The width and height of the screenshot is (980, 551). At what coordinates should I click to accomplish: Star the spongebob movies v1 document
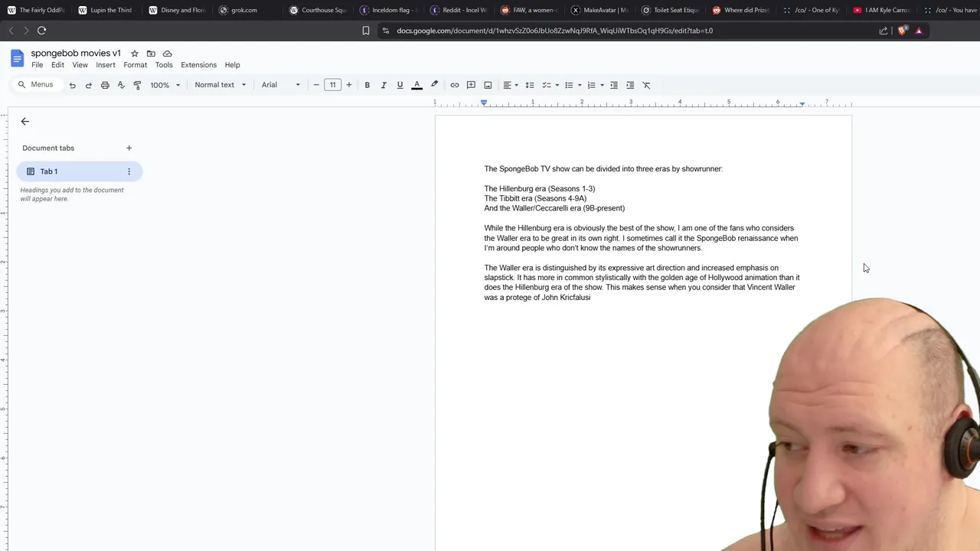point(135,54)
